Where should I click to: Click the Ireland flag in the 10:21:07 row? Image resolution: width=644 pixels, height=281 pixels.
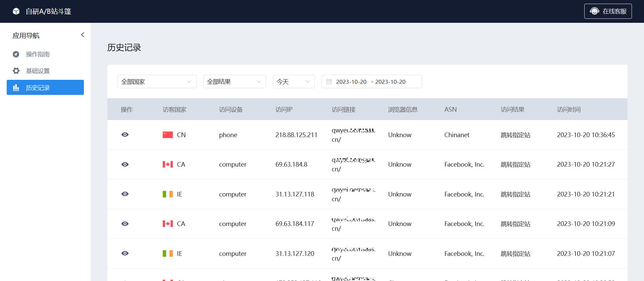pos(168,253)
